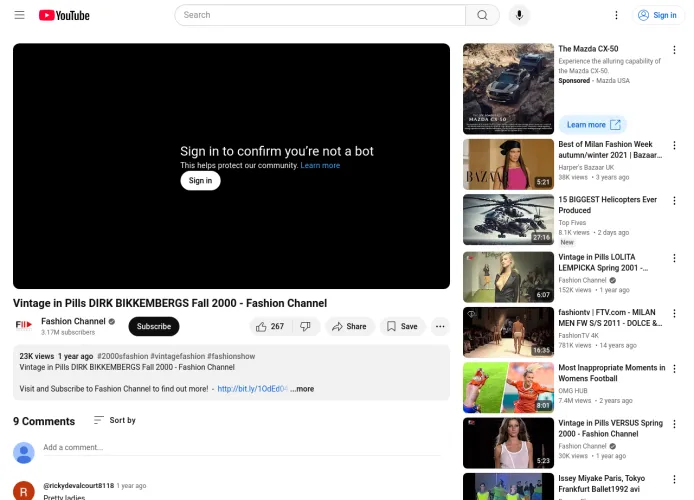Expand description with ...more
Viewport: 694px width, 500px height.
[302, 389]
